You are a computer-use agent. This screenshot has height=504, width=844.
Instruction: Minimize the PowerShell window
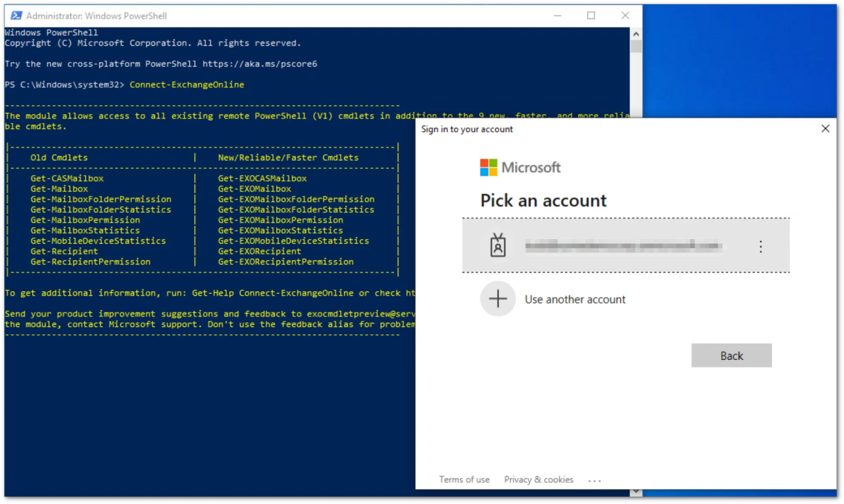pyautogui.click(x=558, y=15)
